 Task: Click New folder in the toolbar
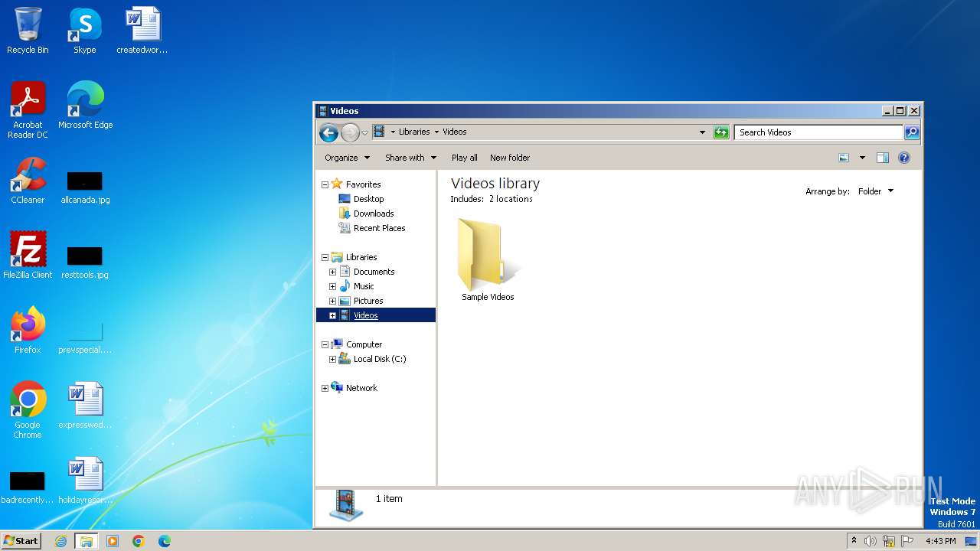[x=510, y=158]
